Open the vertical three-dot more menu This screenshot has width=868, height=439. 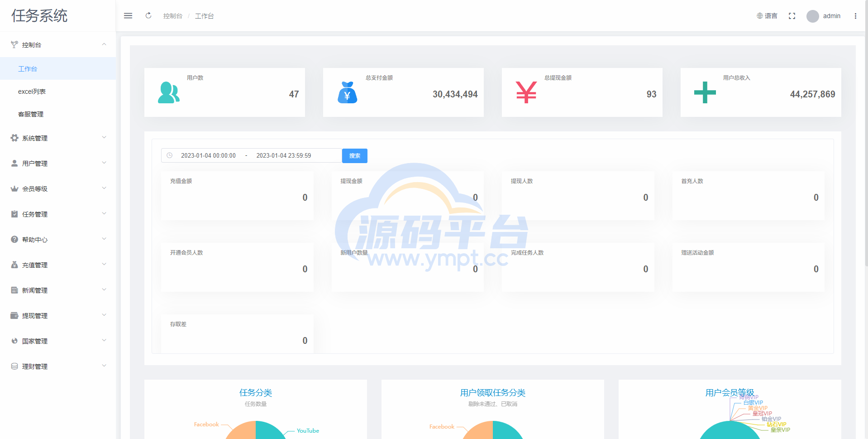tap(855, 16)
